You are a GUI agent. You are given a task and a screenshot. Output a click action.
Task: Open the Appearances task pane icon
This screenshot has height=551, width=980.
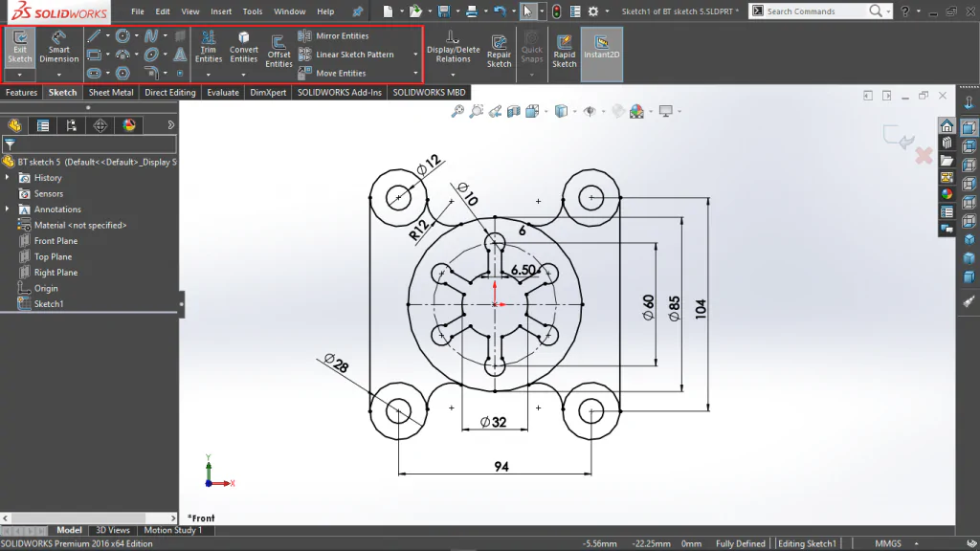pos(947,194)
